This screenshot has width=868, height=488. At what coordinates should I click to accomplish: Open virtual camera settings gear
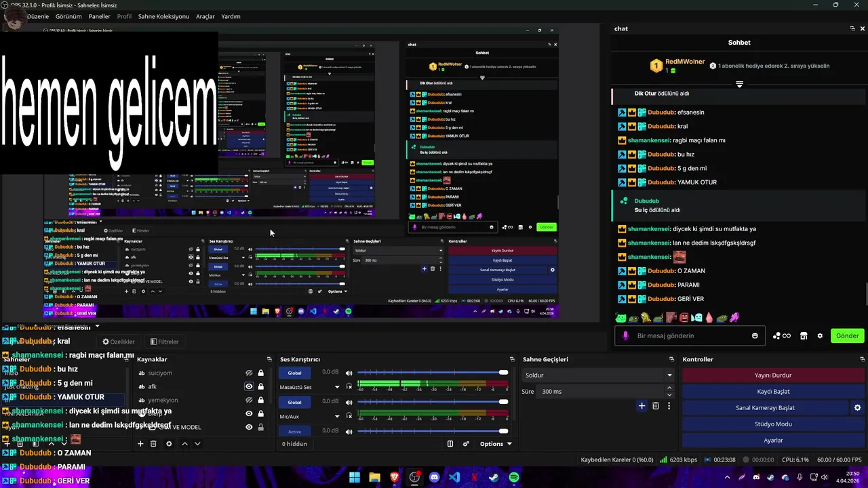pyautogui.click(x=857, y=408)
